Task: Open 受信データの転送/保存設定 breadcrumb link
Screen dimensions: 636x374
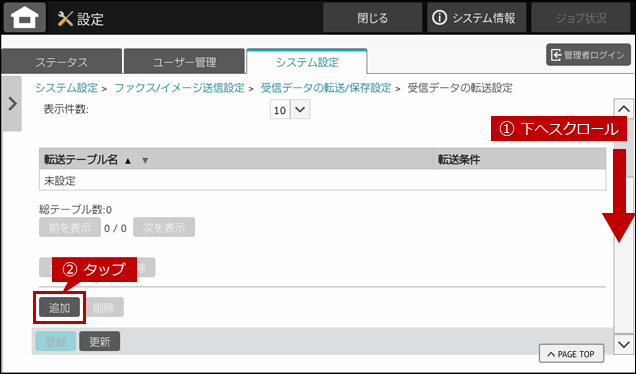Action: pos(326,88)
